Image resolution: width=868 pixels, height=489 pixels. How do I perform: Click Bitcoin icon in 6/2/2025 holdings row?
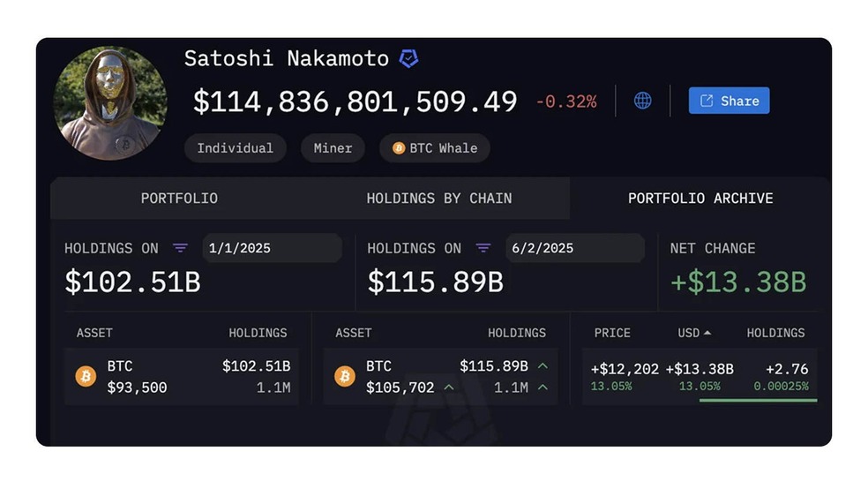coord(344,376)
